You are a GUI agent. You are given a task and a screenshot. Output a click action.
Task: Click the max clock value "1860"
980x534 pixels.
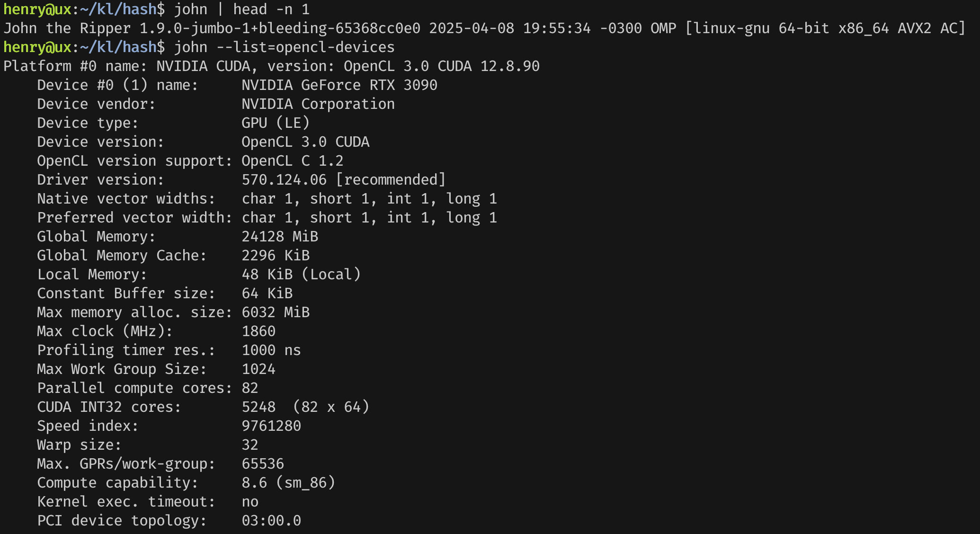(258, 331)
